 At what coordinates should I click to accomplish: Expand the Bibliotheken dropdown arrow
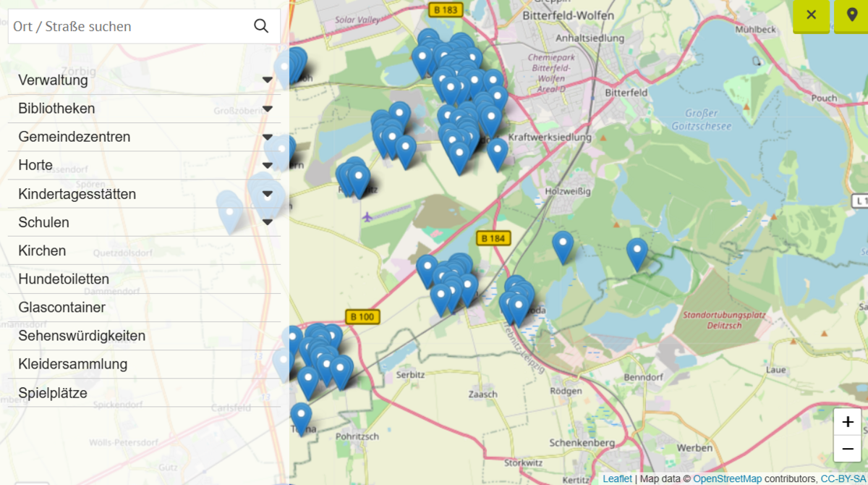tap(268, 109)
